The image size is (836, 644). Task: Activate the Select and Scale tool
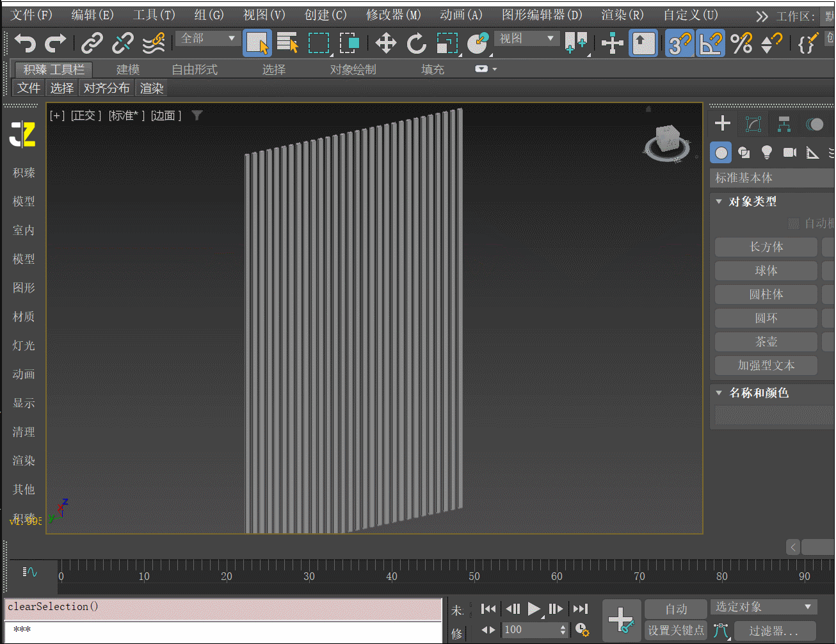coord(447,44)
